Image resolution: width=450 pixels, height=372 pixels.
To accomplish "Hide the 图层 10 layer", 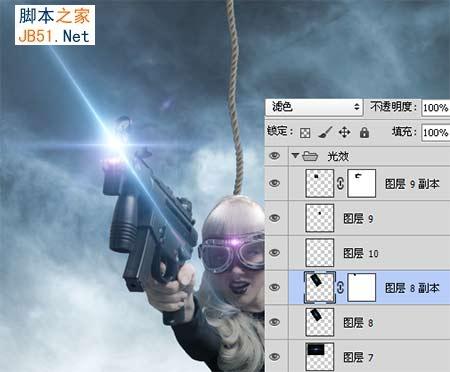I will (275, 252).
